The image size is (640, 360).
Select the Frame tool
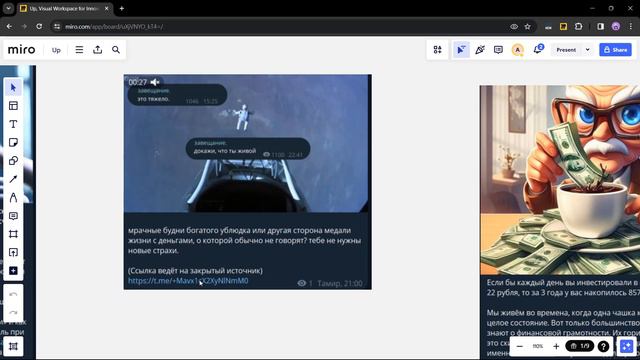[13, 234]
